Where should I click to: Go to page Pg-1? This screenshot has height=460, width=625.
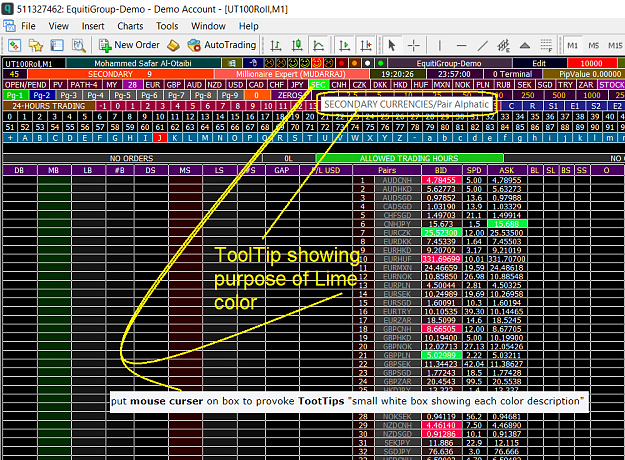15,95
